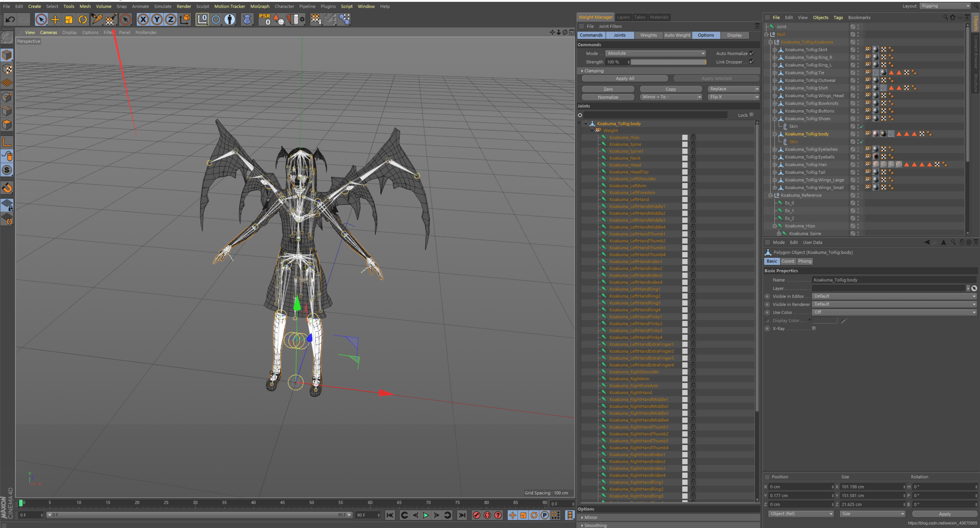
Task: Toggle the Parameter P keyframe icon
Action: [x=545, y=515]
